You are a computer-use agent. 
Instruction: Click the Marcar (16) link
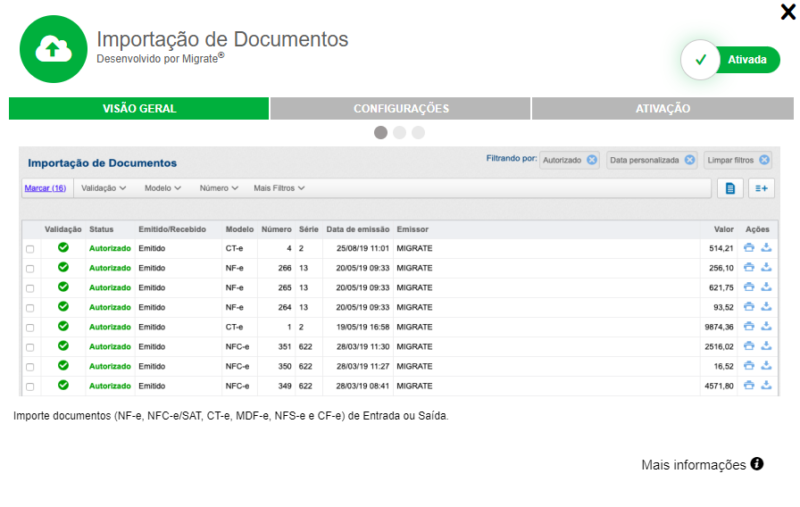tap(45, 188)
